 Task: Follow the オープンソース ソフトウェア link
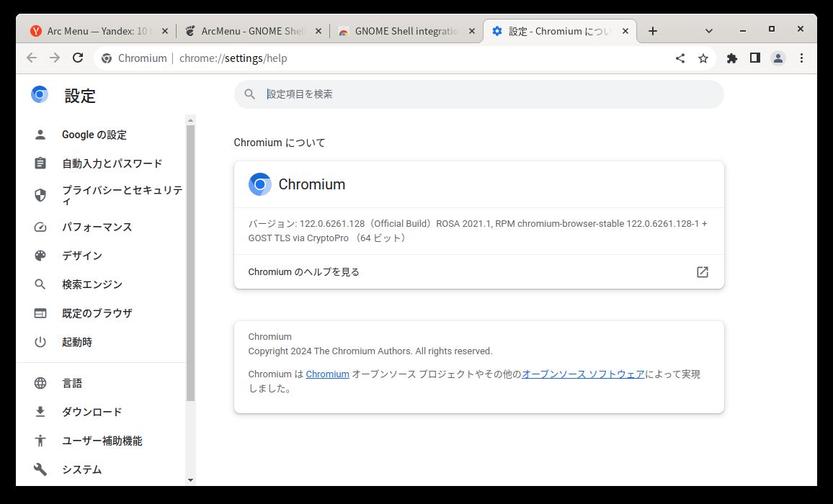pos(583,374)
